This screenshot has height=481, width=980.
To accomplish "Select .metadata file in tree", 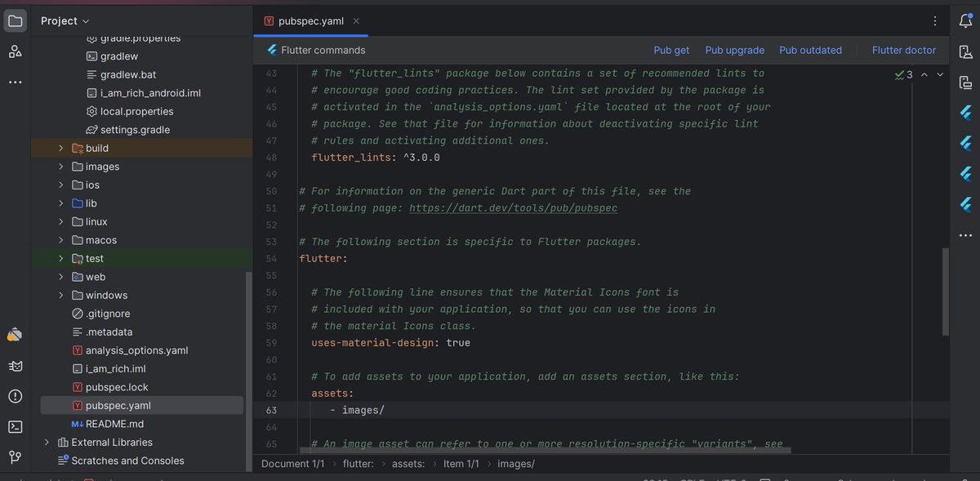I will pyautogui.click(x=109, y=332).
